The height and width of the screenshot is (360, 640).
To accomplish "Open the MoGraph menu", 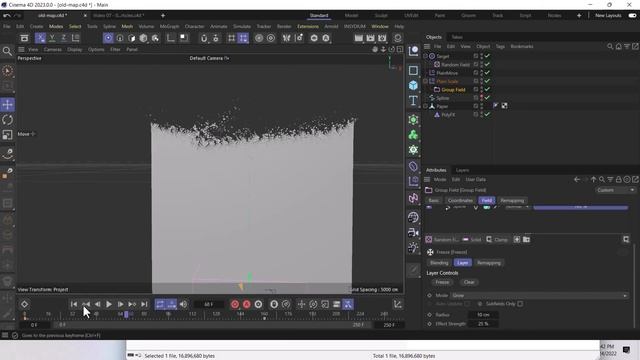I will 169,27.
